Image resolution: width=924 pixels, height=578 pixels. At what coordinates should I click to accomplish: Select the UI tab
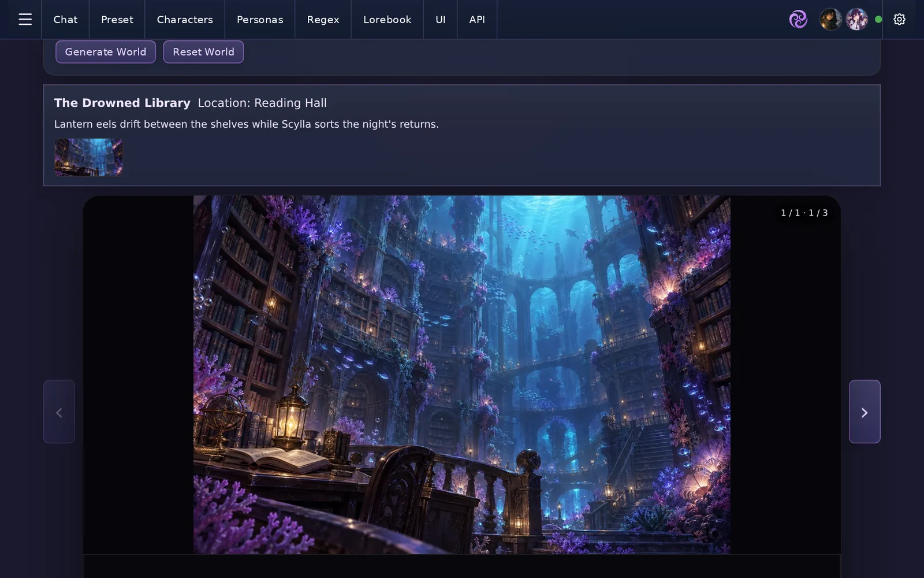(x=441, y=20)
